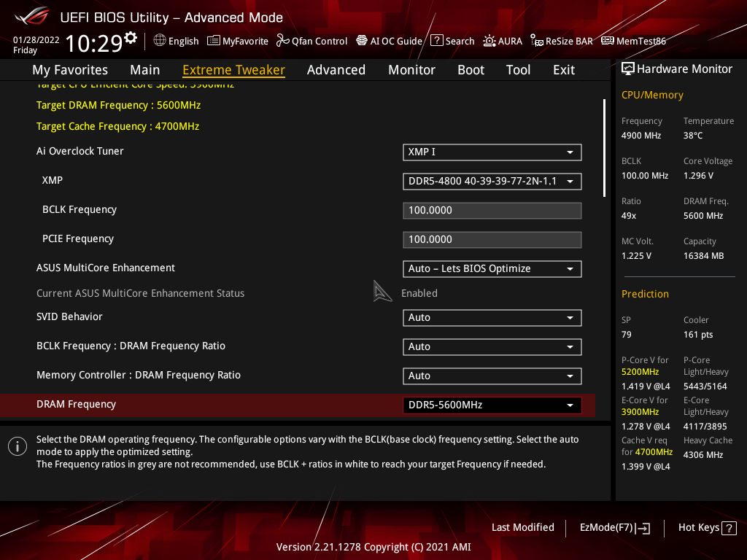Open the Advanced tab
747x560 pixels.
pos(336,70)
